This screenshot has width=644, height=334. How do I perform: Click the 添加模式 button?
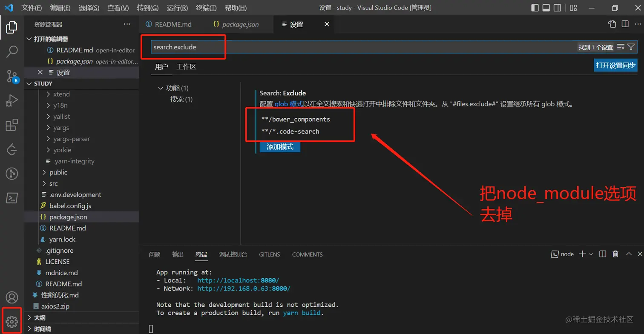click(x=280, y=147)
